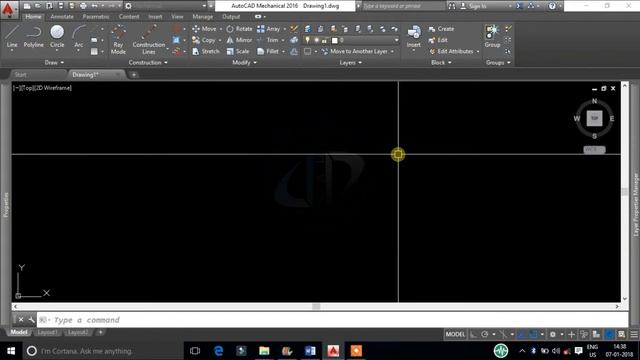Viewport: 640px width, 360px height.
Task: Click the Stretch tool
Action: [x=206, y=51]
